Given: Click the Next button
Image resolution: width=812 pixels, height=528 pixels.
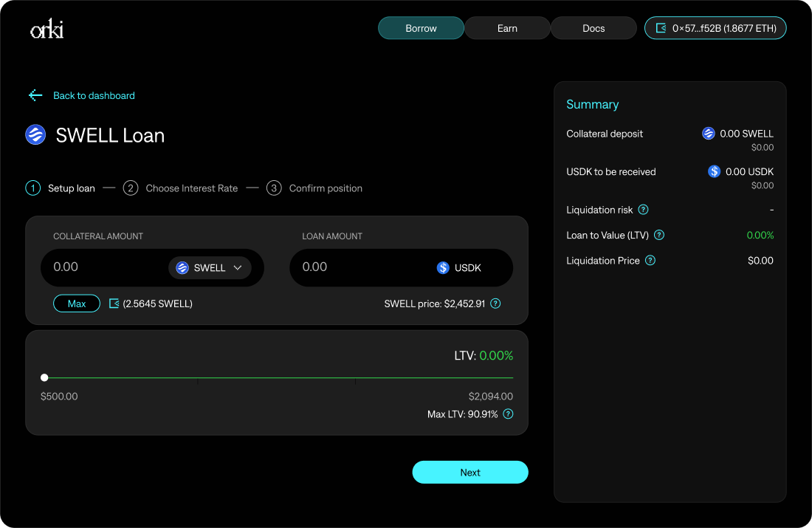Looking at the screenshot, I should click(x=470, y=473).
